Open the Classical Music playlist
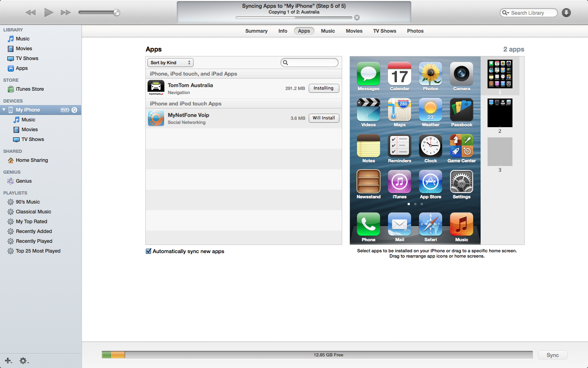This screenshot has height=368, width=588. (33, 212)
